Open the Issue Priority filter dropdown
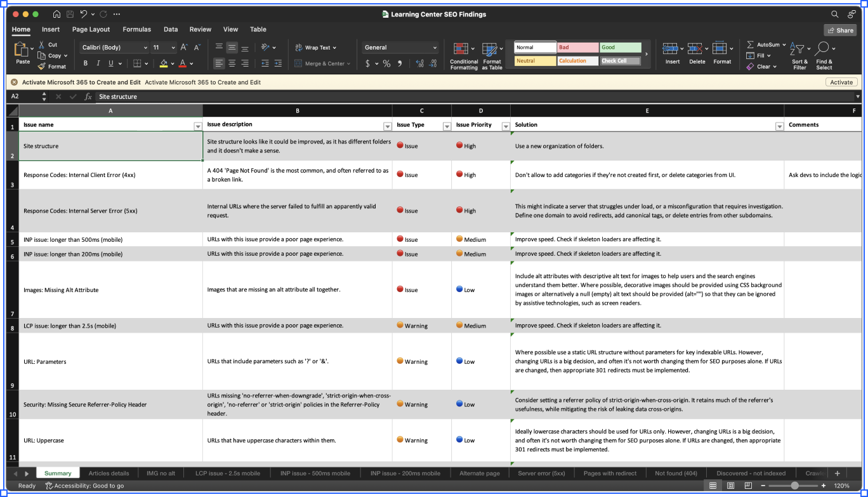The width and height of the screenshot is (868, 497). [x=506, y=126]
